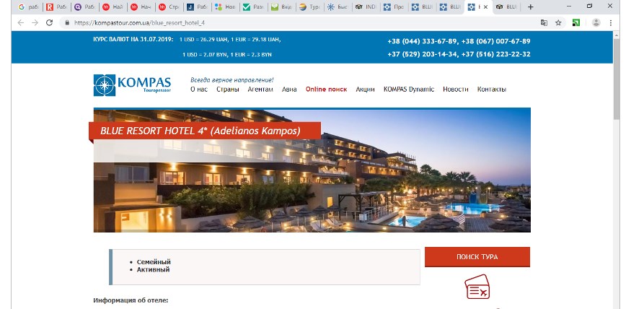The height and width of the screenshot is (309, 644).
Task: Click the browser back arrow
Action: click(x=20, y=23)
